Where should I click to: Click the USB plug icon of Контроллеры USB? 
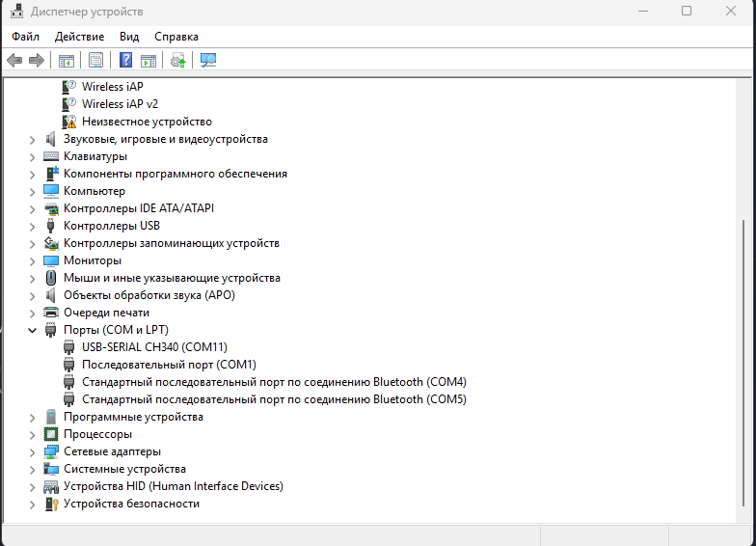click(50, 226)
